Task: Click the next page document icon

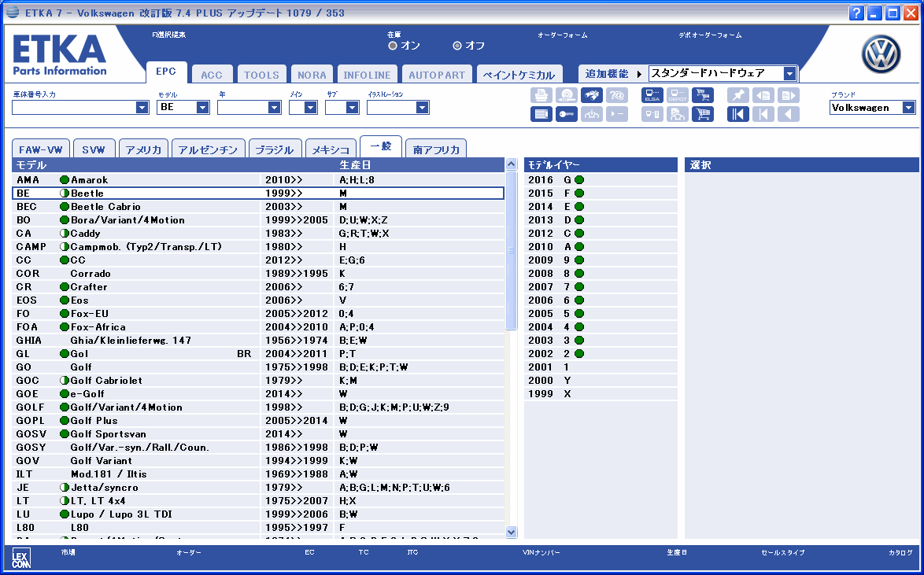Action: pos(789,95)
